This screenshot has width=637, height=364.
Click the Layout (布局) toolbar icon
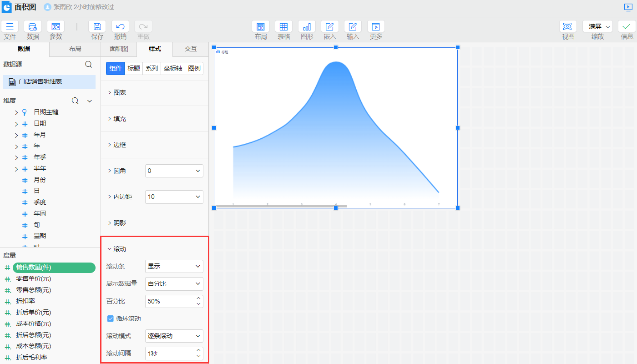click(261, 26)
